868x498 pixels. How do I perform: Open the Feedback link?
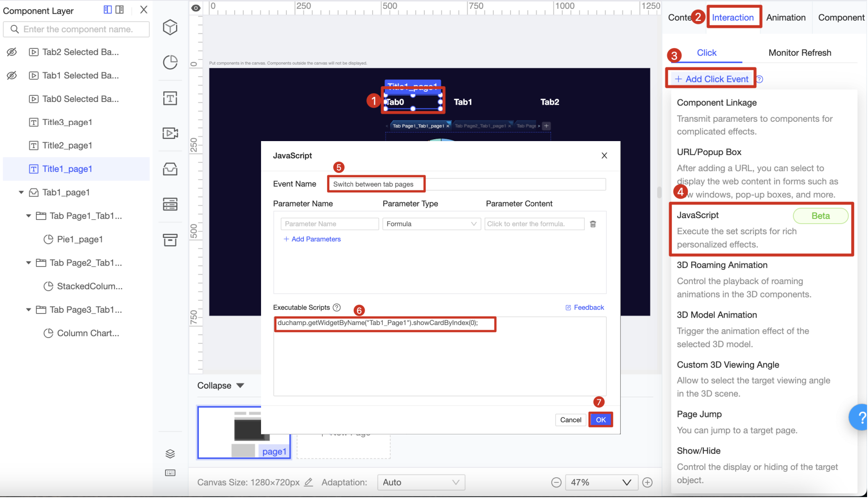pos(585,308)
